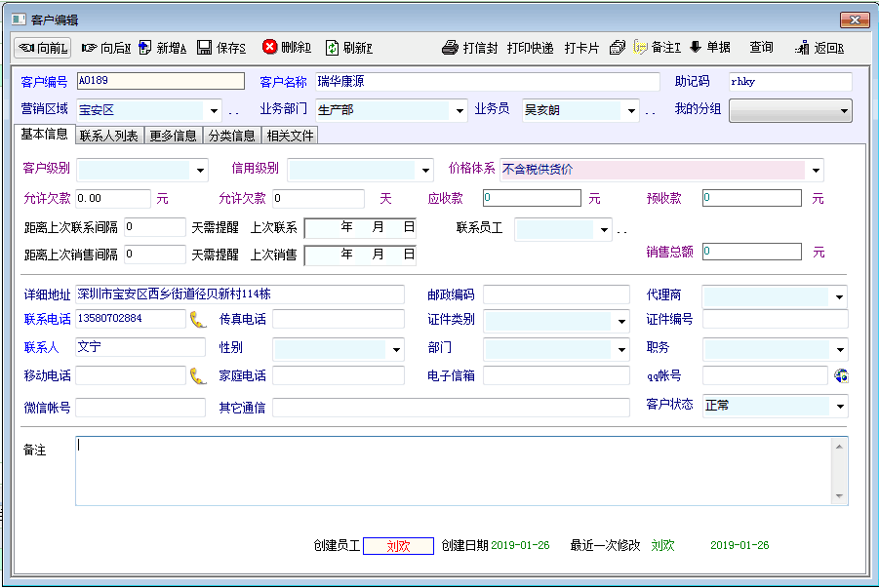Click the phone dial icon beside 联系电话
Viewport: 879px width, 588px height.
pyautogui.click(x=198, y=319)
